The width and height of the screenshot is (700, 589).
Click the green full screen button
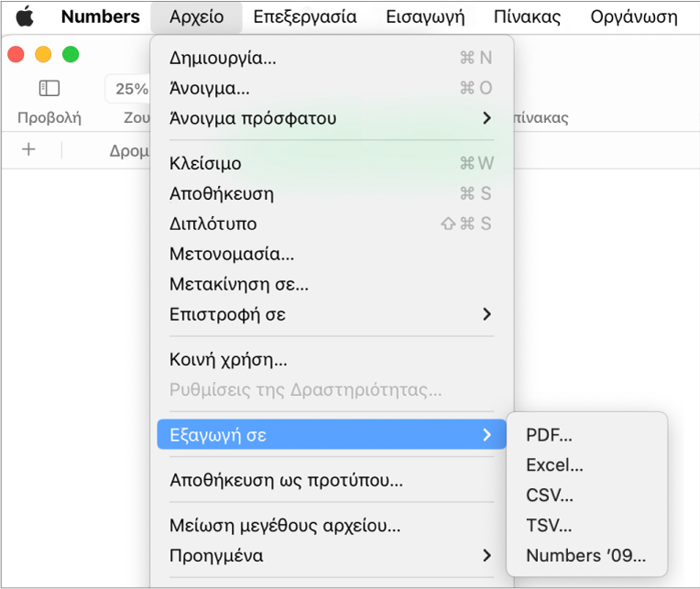click(71, 54)
